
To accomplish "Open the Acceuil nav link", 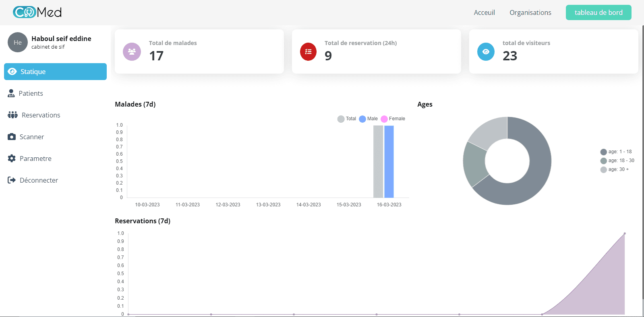I will click(x=484, y=12).
